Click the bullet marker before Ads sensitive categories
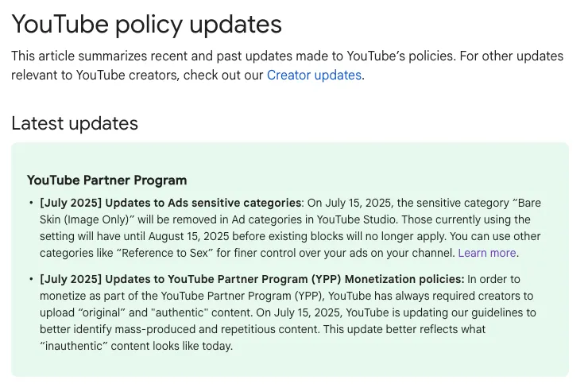The height and width of the screenshot is (384, 588). tap(31, 203)
